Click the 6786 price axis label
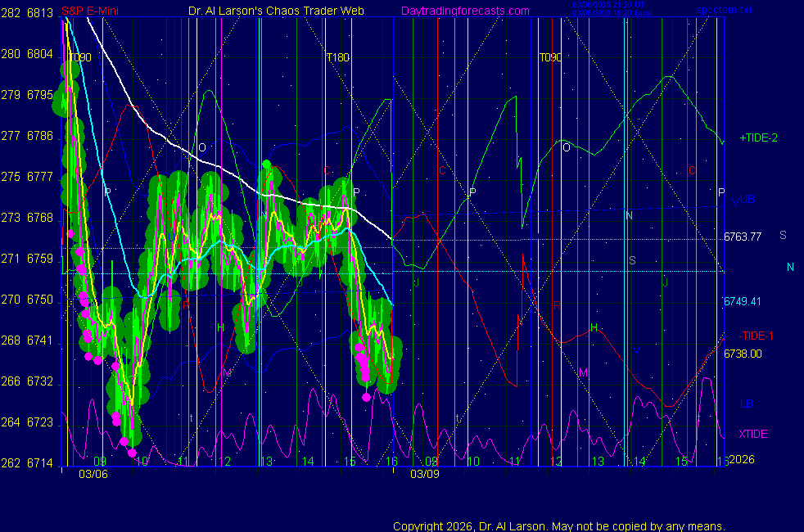This screenshot has width=804, height=532. 40,136
